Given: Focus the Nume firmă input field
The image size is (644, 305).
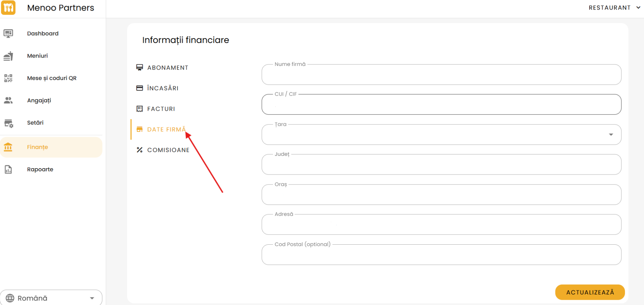Looking at the screenshot, I should point(441,75).
